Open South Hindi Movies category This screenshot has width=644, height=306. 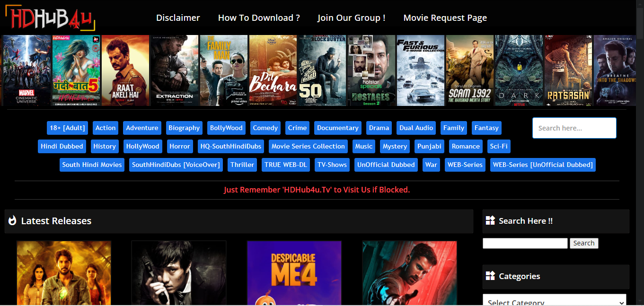[92, 165]
